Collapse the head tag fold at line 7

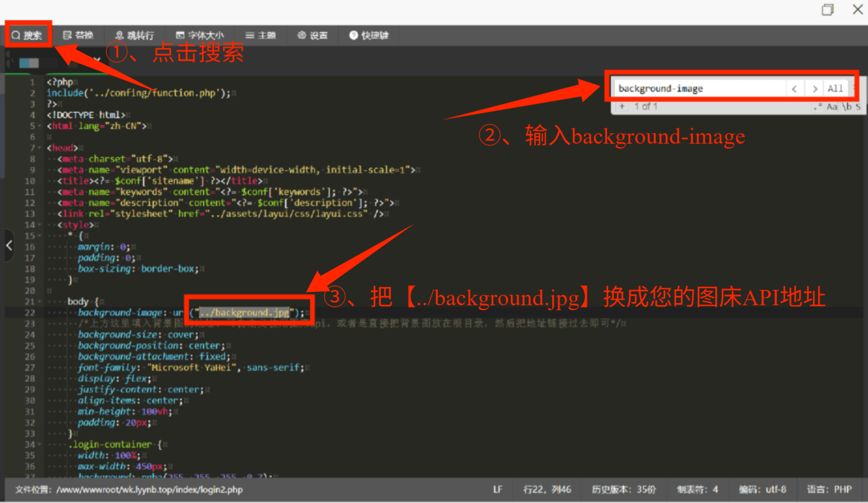(39, 148)
